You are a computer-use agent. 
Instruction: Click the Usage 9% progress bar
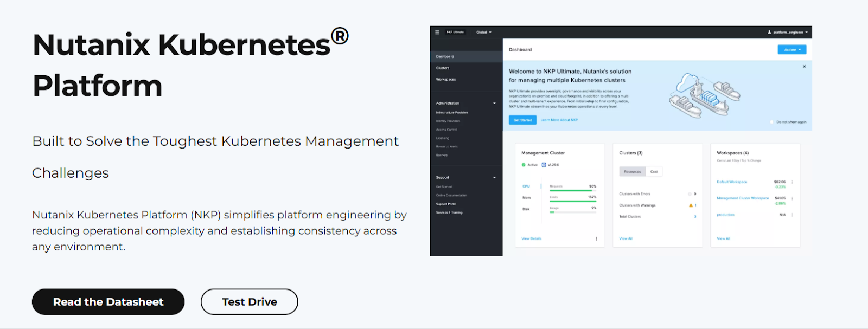[573, 212]
